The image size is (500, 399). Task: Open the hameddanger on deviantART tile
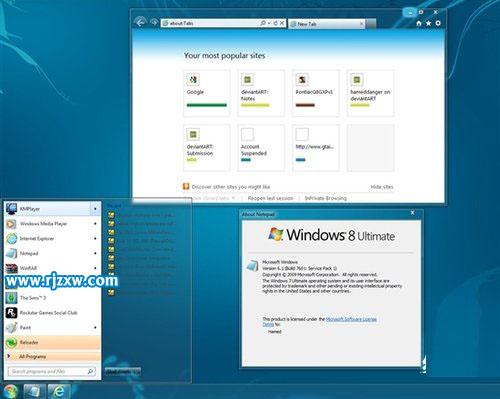(371, 93)
